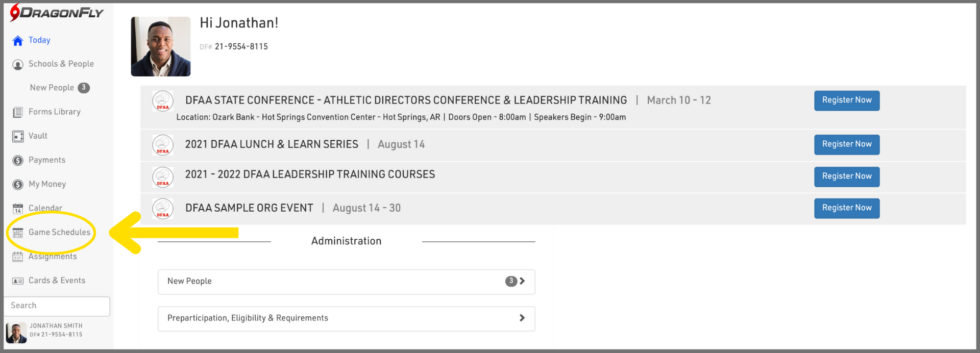Expand the New People administration row chevron
Viewport: 980px width, 353px height.
coord(522,281)
